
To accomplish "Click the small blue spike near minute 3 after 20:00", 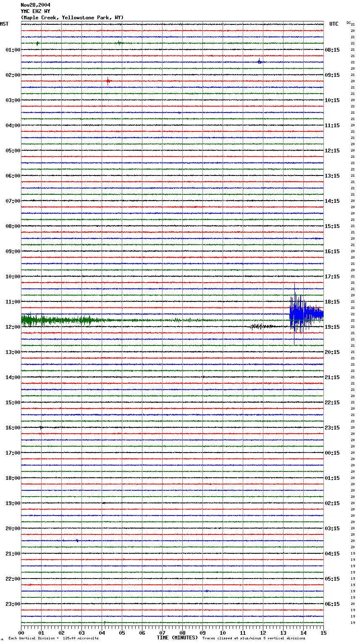I will pyautogui.click(x=77, y=541).
